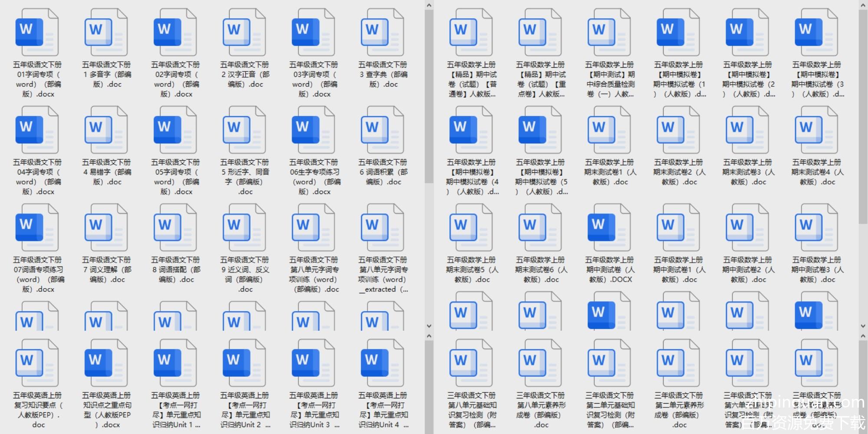Viewport: 868px width, 434px height.
Task: Click the Word icon for 2 汉字正音
Action: pos(244,33)
